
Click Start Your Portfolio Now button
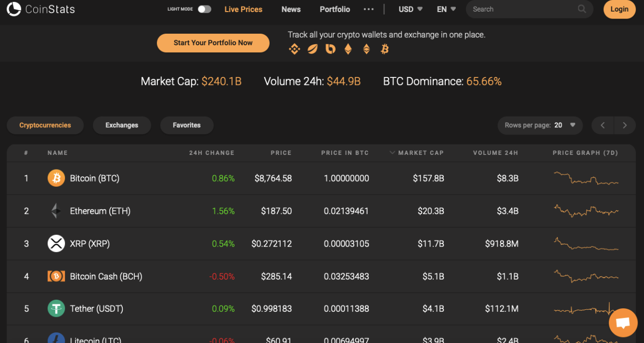[x=213, y=43]
